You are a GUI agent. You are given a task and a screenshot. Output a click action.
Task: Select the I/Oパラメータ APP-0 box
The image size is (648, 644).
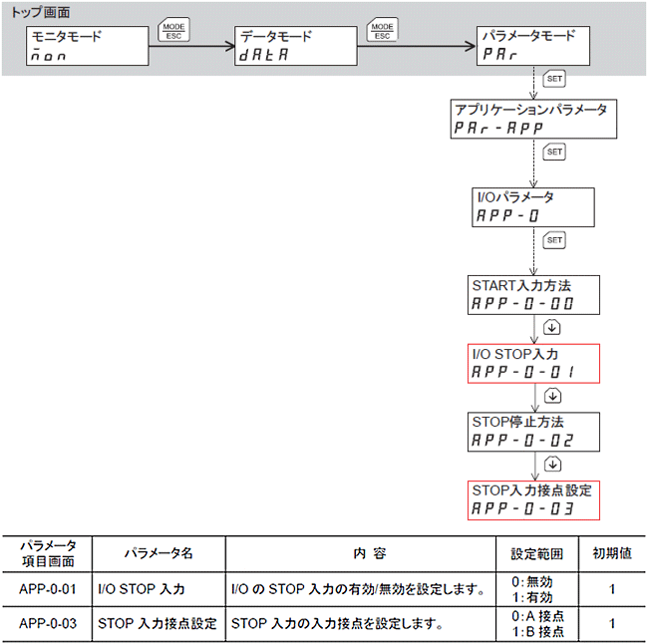[533, 207]
